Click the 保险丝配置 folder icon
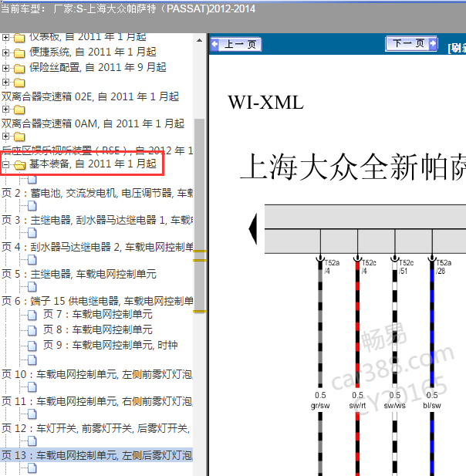This screenshot has height=476, width=466. tap(19, 68)
